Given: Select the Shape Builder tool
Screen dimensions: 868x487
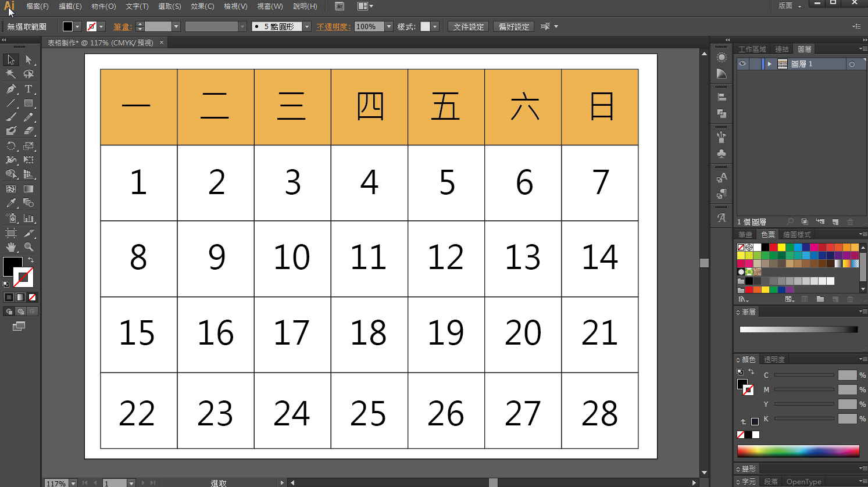Looking at the screenshot, I should coord(10,174).
